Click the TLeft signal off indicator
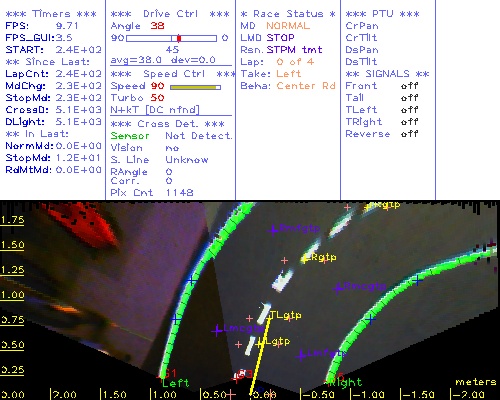The height and width of the screenshot is (400, 500). (409, 110)
